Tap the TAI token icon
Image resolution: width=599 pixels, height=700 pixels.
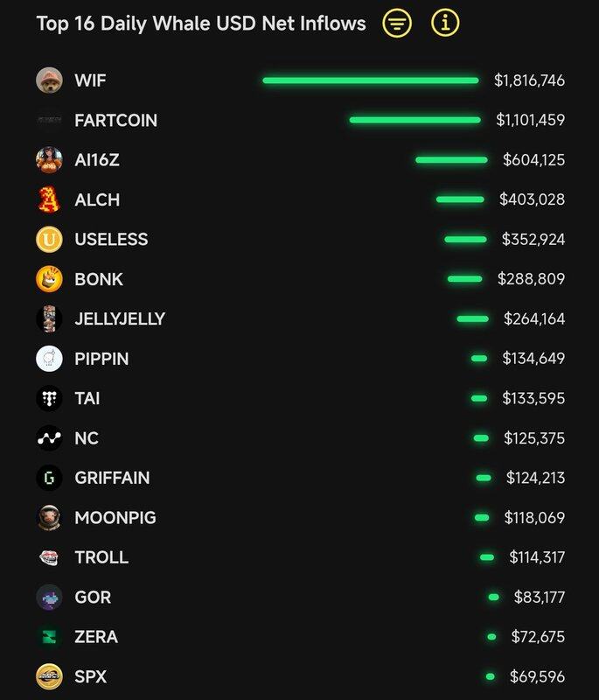[x=49, y=398]
